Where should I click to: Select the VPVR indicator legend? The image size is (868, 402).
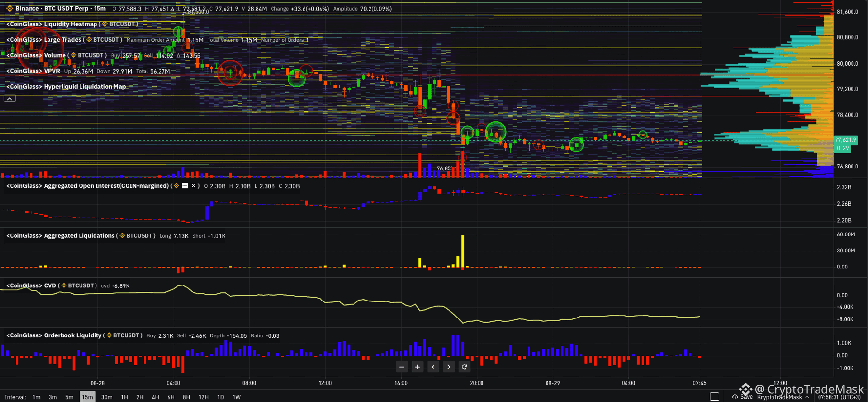[x=33, y=71]
